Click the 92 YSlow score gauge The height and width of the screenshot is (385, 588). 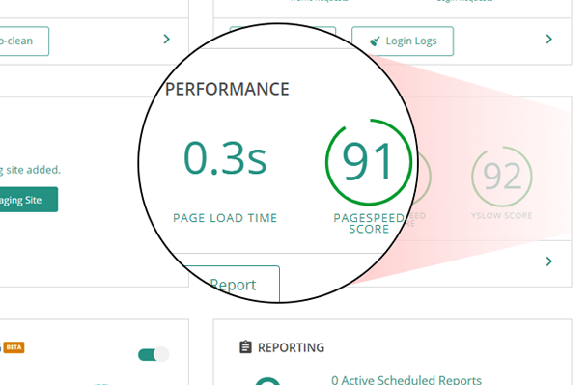pos(502,177)
